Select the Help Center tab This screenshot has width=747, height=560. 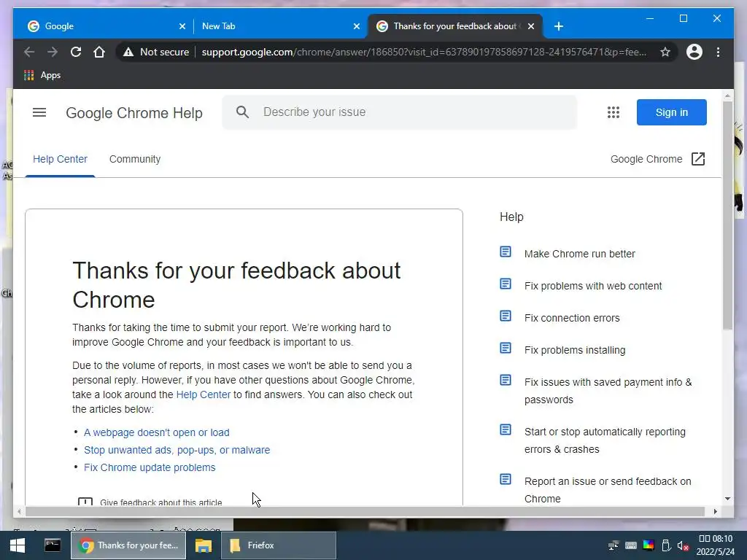coord(60,159)
